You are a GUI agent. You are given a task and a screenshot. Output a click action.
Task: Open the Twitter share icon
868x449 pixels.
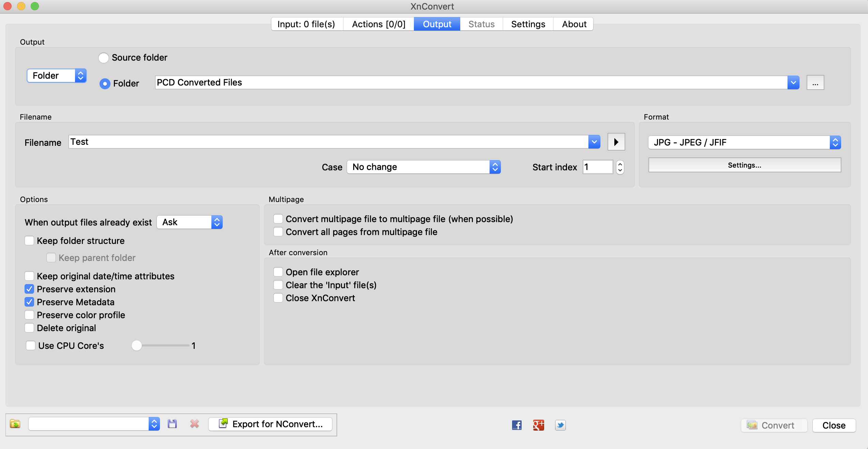click(560, 425)
